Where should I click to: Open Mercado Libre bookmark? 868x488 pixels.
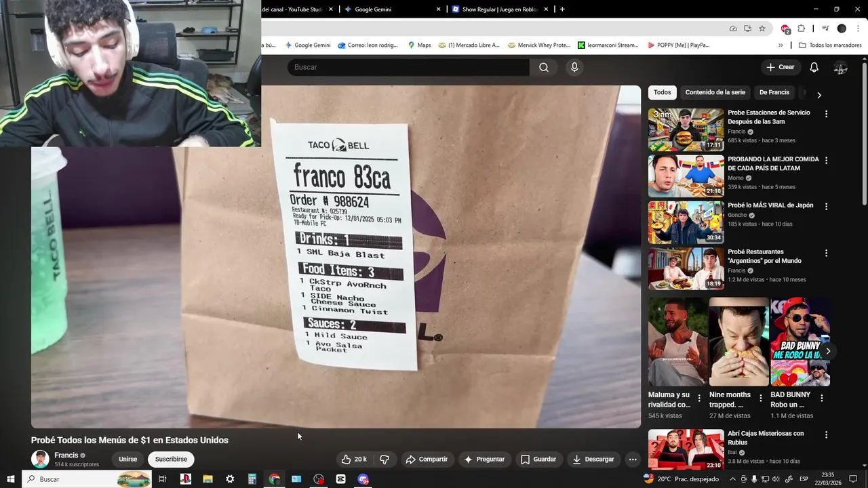click(469, 45)
